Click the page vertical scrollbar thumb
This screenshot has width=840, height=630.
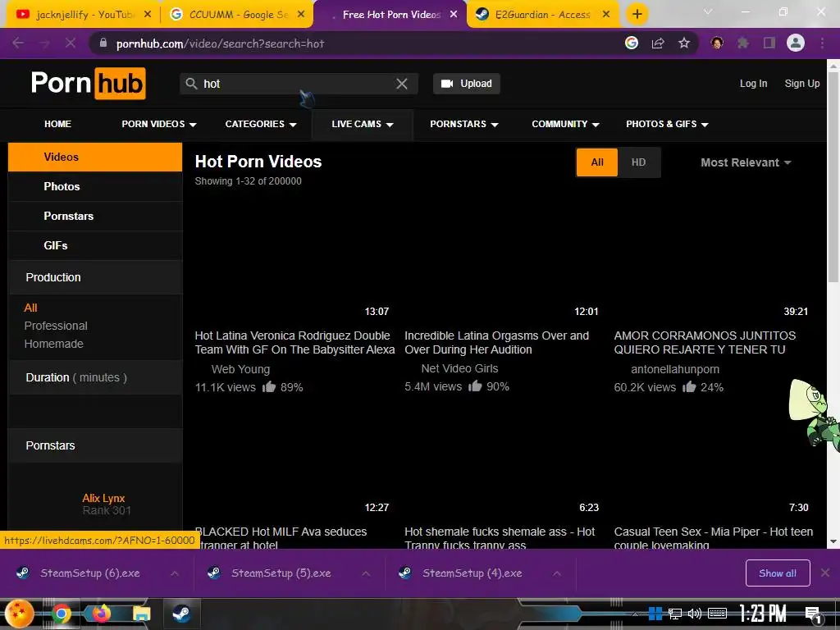click(x=833, y=177)
